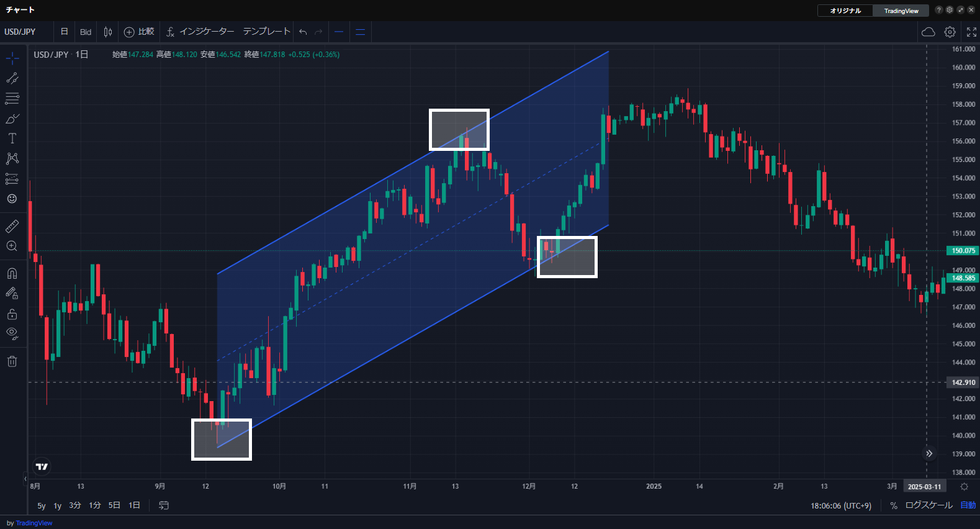Open the 日 time interval dropdown

coord(64,32)
